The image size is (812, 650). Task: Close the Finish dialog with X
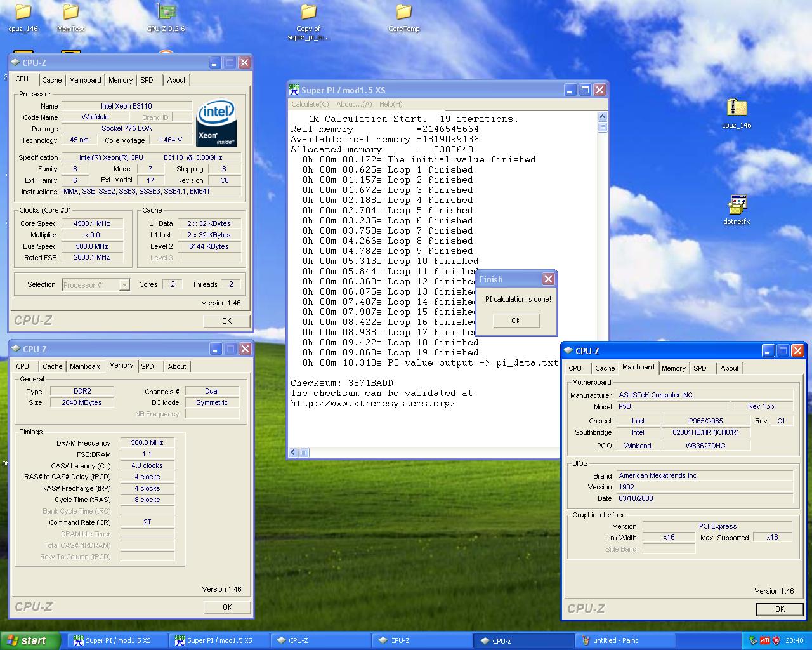coord(548,279)
